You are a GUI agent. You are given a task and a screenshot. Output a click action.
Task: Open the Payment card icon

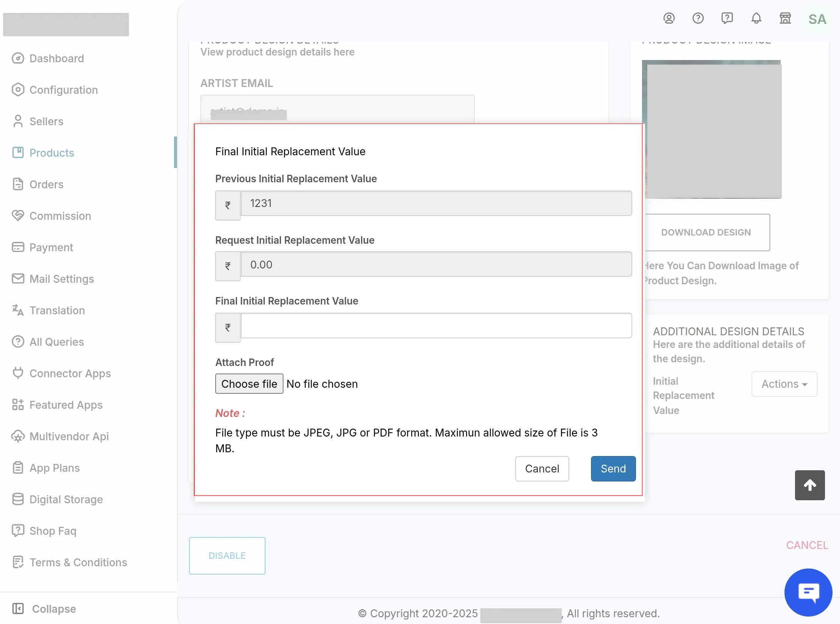tap(18, 247)
